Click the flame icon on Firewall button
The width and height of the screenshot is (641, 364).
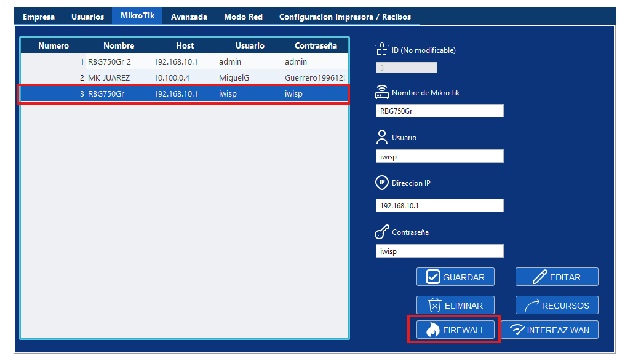tap(432, 330)
